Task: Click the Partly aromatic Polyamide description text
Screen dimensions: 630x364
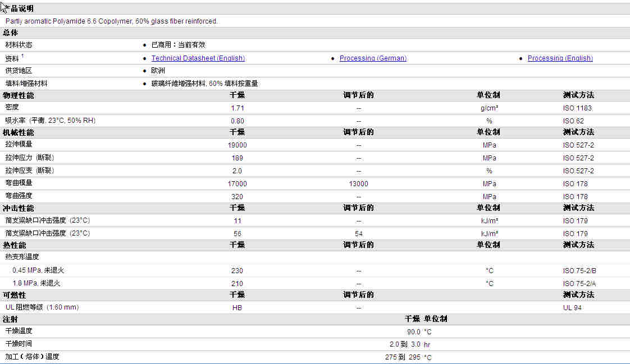Action: pyautogui.click(x=111, y=21)
